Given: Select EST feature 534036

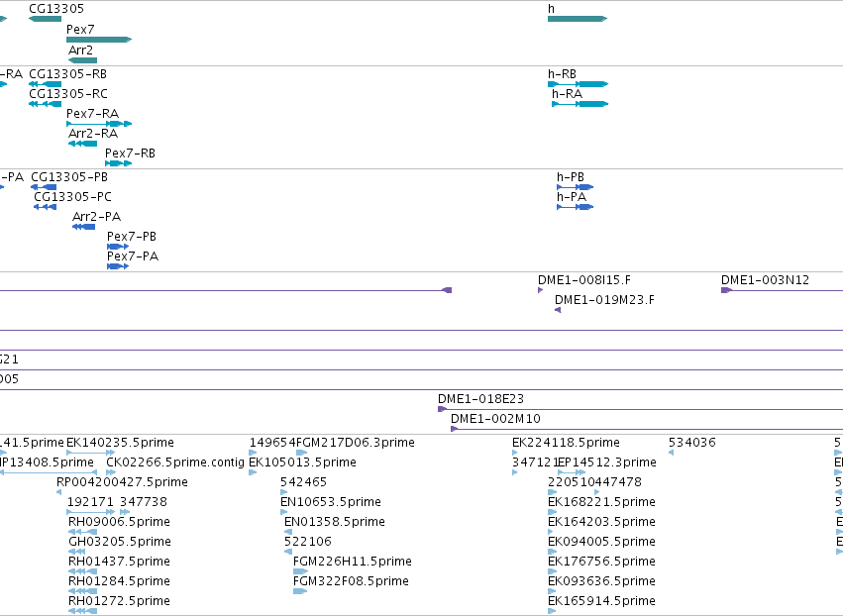Looking at the screenshot, I should (x=671, y=453).
